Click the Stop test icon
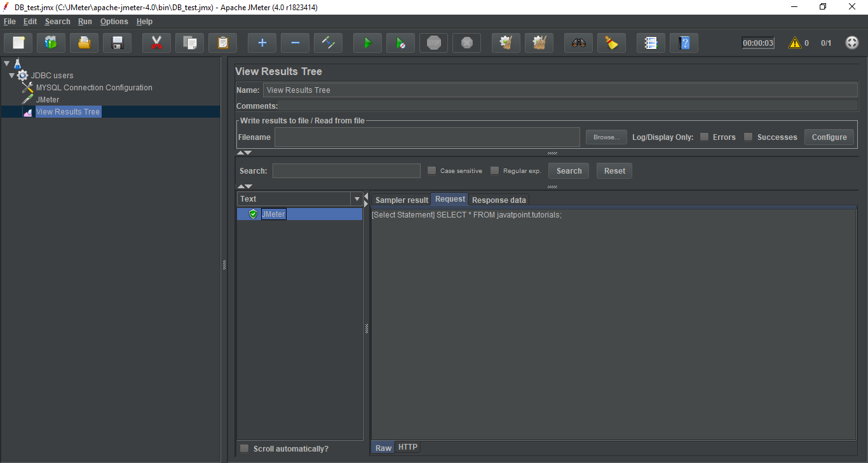868x463 pixels. pyautogui.click(x=434, y=43)
